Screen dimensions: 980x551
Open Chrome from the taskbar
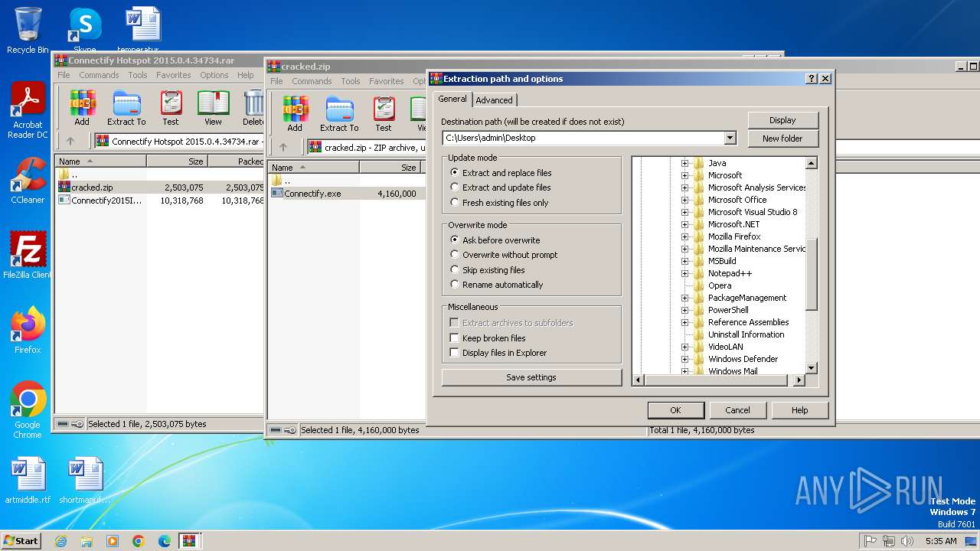point(139,541)
